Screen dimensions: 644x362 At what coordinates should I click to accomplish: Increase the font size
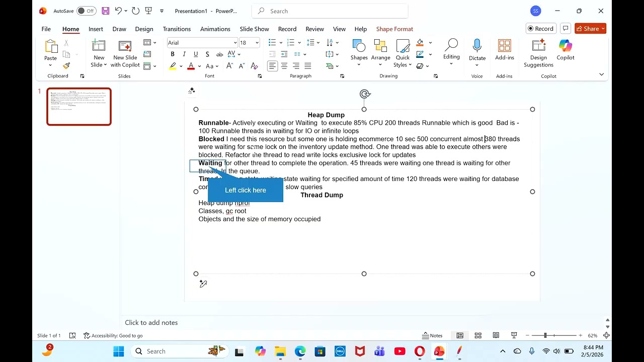[229, 66]
